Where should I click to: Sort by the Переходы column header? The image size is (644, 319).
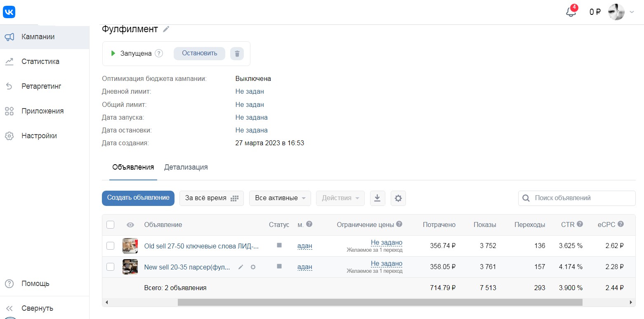pos(530,224)
